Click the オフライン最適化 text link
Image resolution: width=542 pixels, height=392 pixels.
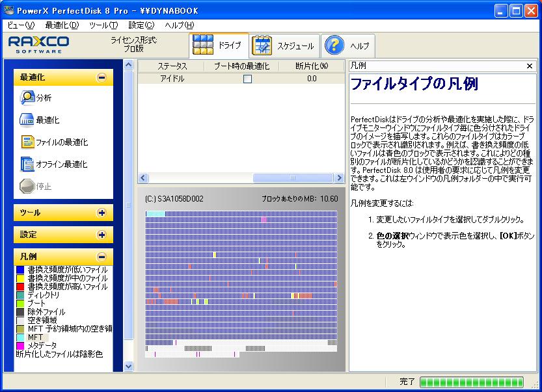point(62,164)
